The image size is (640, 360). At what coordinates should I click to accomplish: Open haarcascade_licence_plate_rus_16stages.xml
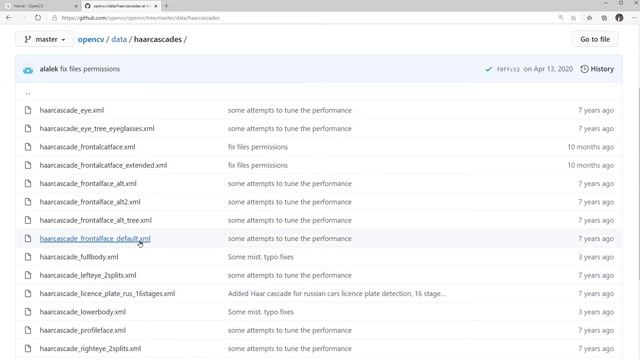[x=107, y=293]
